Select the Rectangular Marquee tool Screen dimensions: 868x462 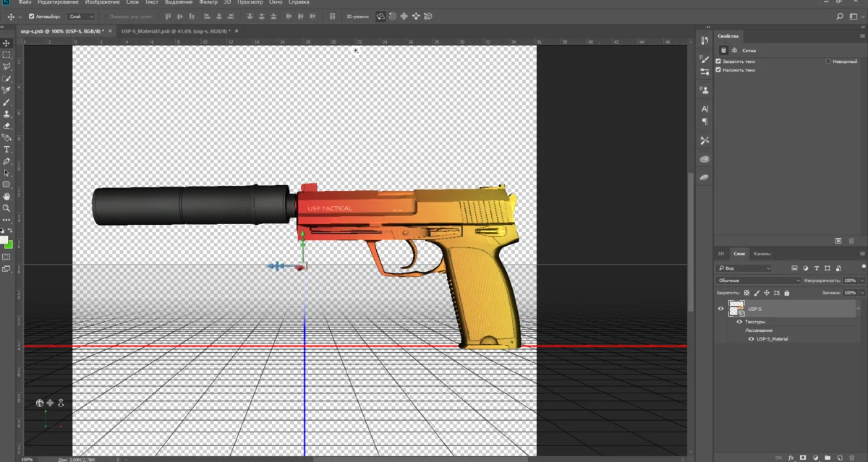pos(7,55)
